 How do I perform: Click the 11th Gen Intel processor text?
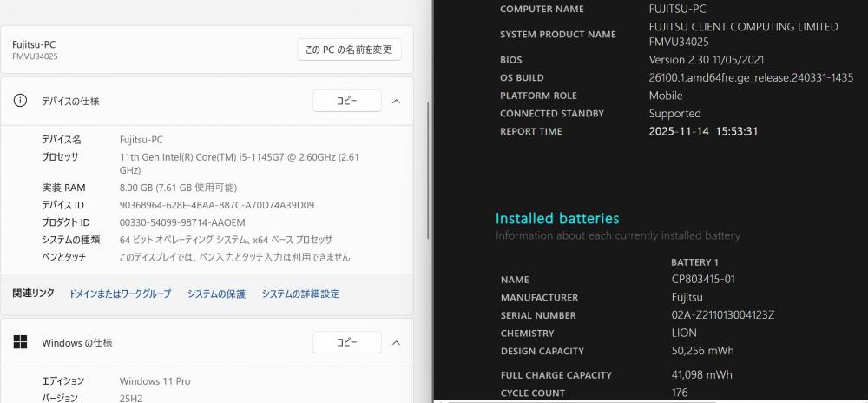[x=240, y=163]
